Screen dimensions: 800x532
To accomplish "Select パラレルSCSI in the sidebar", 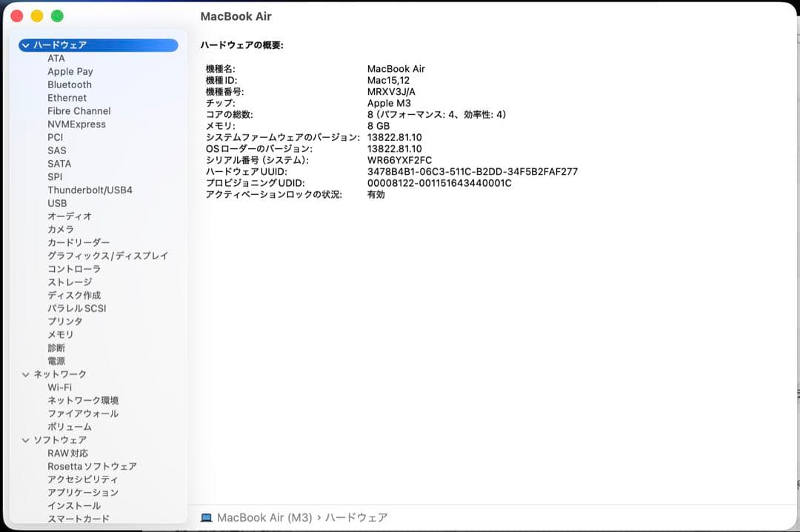I will [77, 309].
